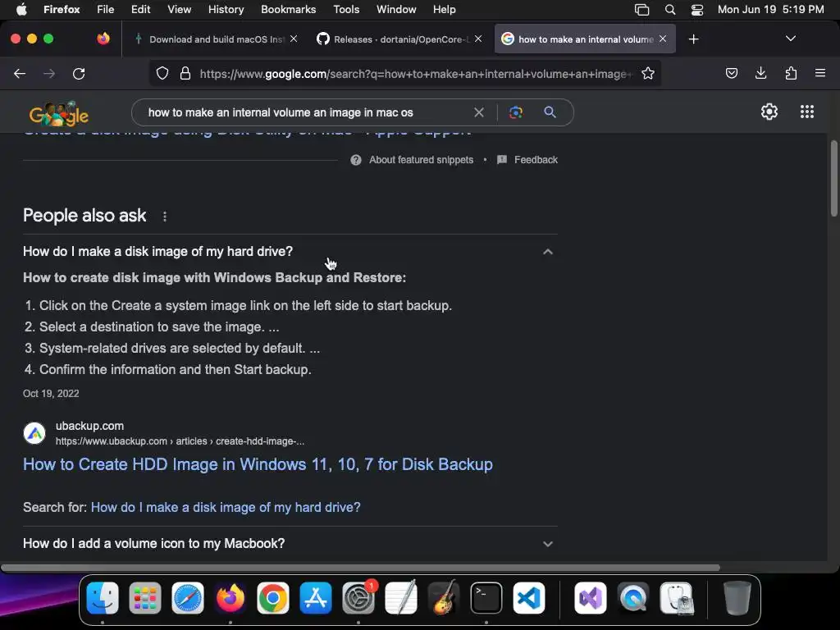Open System Settings from the Dock

tap(358, 598)
